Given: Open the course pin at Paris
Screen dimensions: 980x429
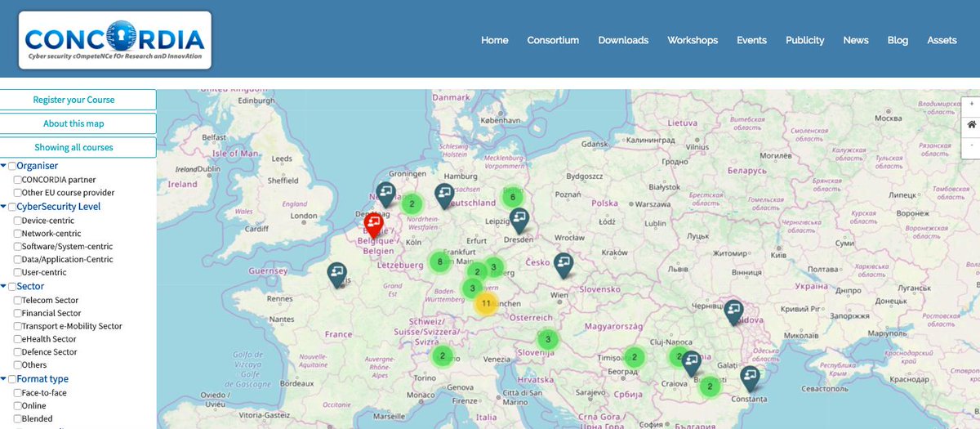Looking at the screenshot, I should 337,275.
